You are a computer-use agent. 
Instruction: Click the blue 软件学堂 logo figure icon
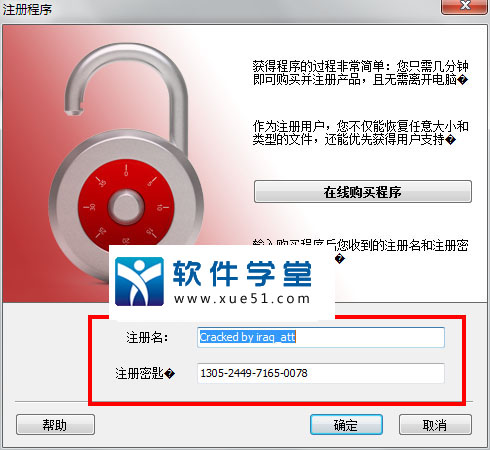(139, 281)
